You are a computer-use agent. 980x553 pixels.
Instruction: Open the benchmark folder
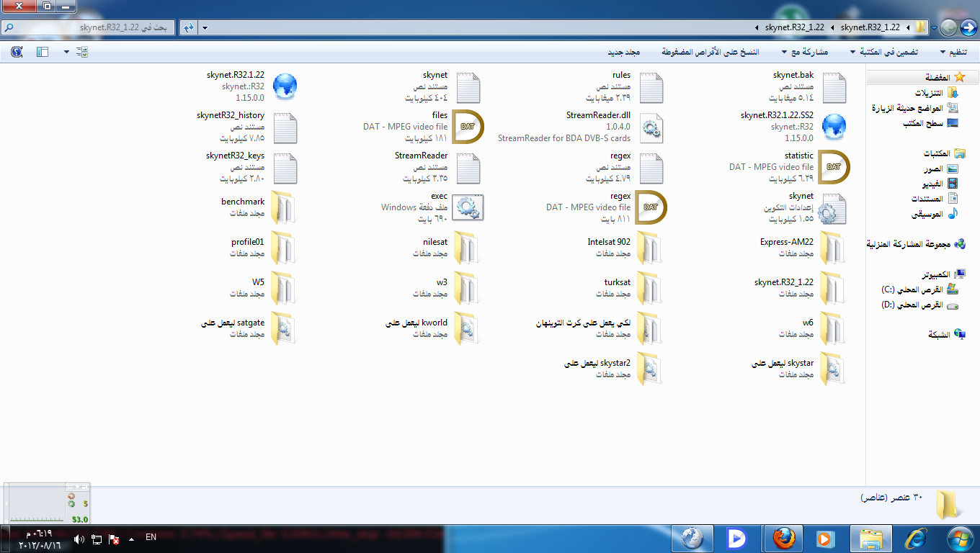point(258,207)
